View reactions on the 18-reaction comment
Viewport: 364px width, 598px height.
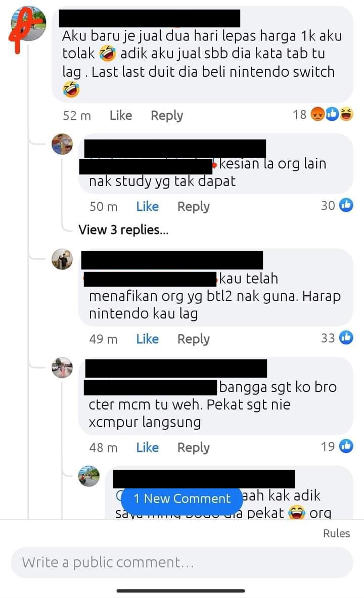(323, 114)
